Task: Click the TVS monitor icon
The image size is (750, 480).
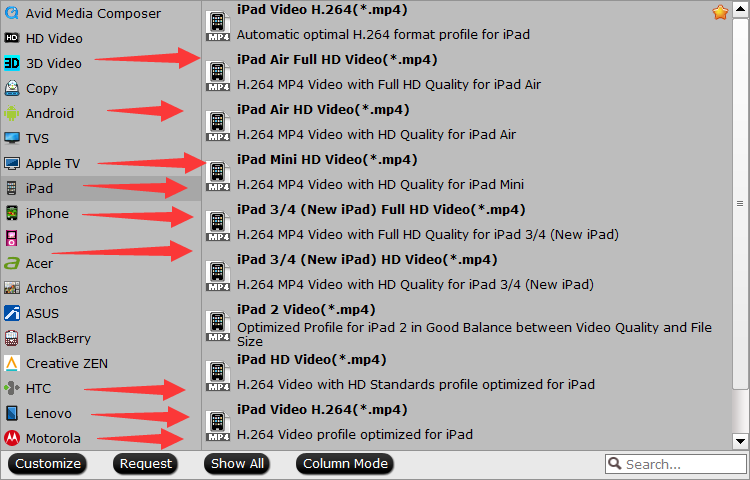Action: 12,138
